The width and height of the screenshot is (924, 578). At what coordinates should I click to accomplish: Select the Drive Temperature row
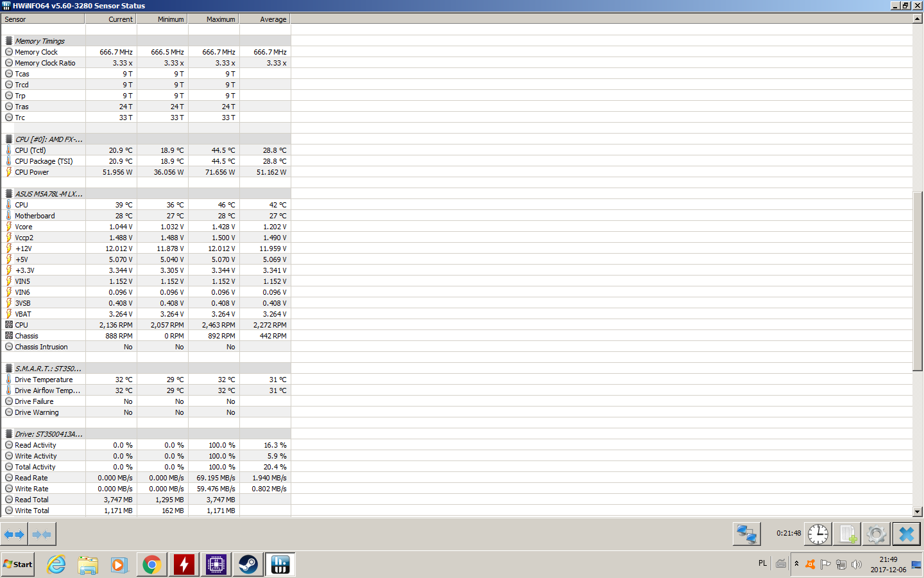pyautogui.click(x=146, y=380)
